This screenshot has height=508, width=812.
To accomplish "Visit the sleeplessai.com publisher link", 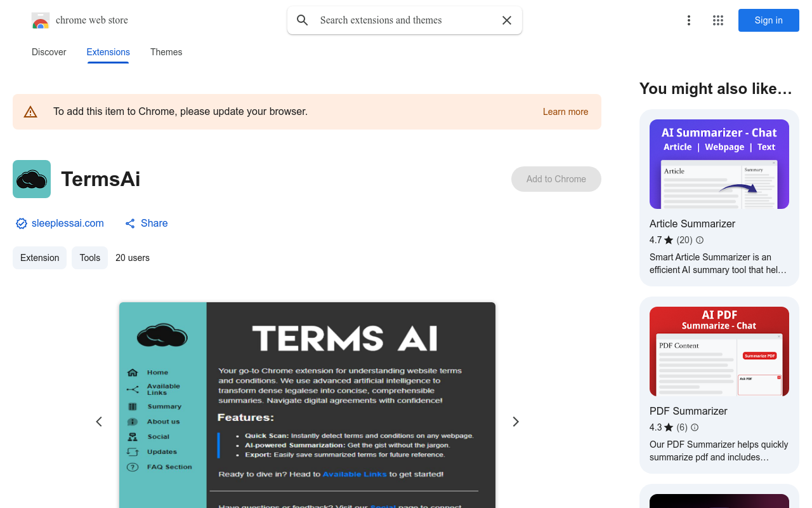I will pos(68,224).
